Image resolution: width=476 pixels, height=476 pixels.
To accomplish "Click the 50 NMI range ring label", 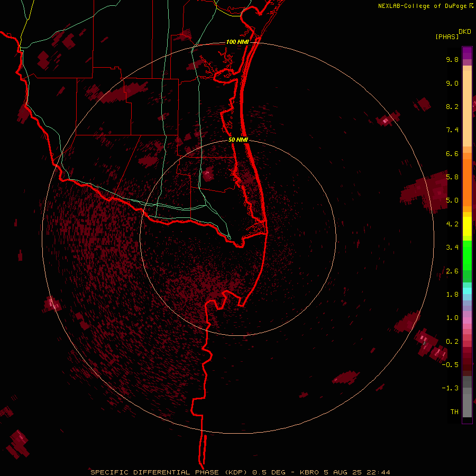I will [238, 140].
